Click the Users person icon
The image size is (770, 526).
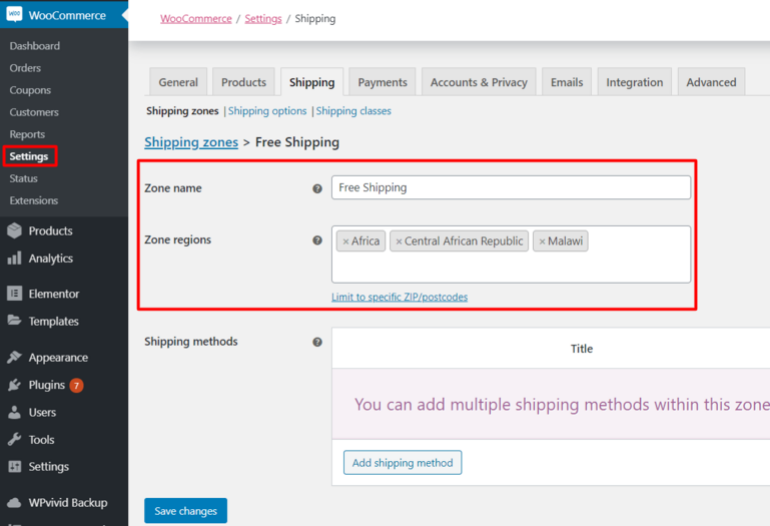coord(14,412)
